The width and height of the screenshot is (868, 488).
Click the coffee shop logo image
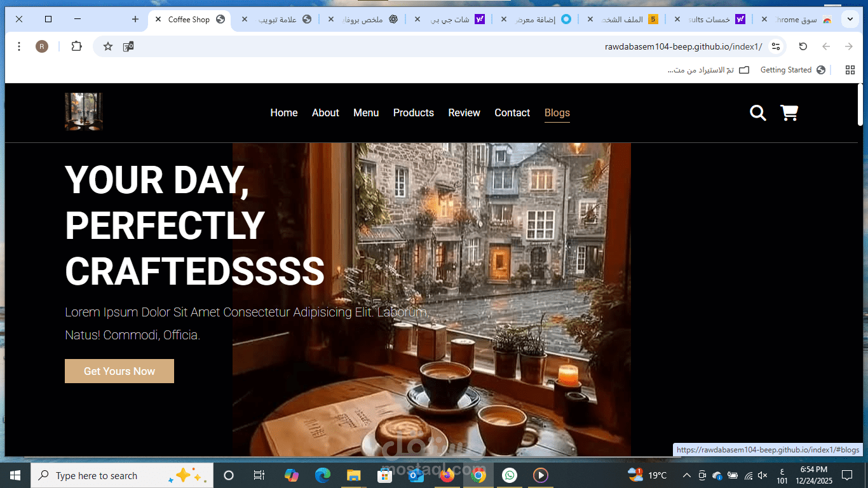tap(84, 112)
